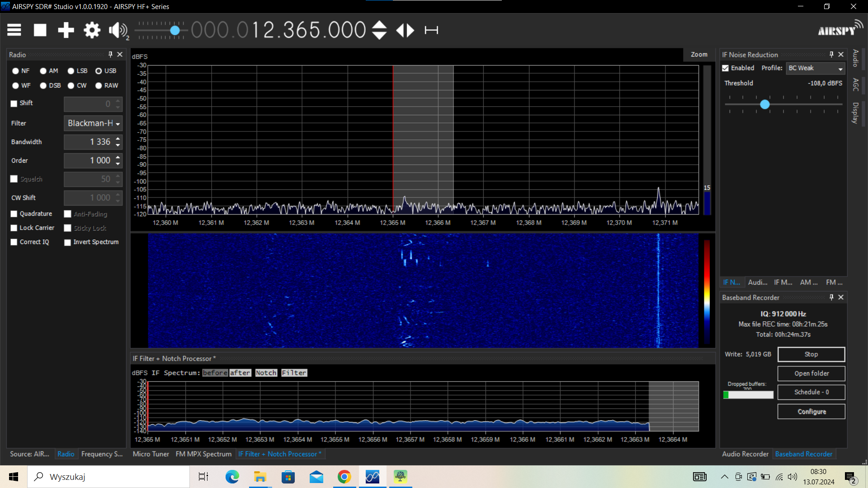Close the IF Noise Reduction panel
The width and height of the screenshot is (868, 488).
pos(841,54)
